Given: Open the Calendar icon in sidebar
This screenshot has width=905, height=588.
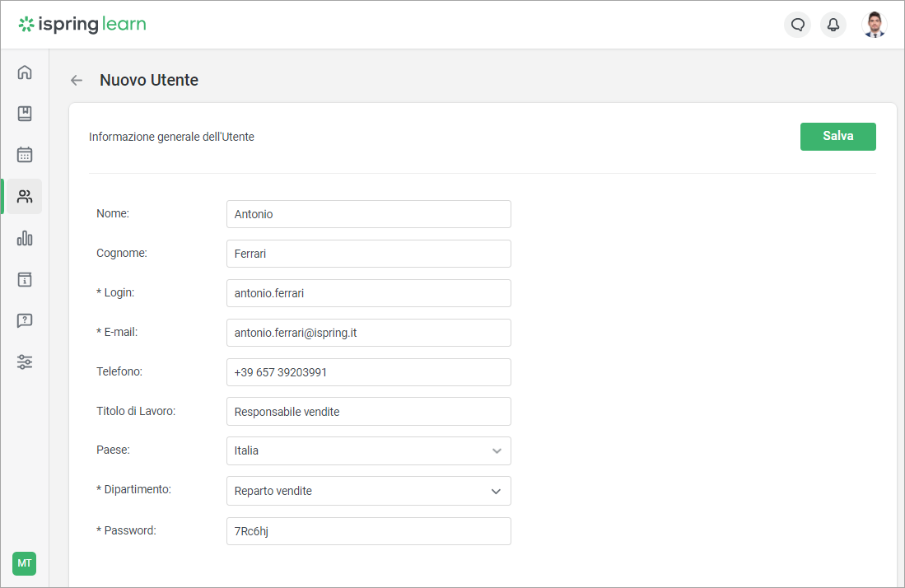Looking at the screenshot, I should [25, 155].
